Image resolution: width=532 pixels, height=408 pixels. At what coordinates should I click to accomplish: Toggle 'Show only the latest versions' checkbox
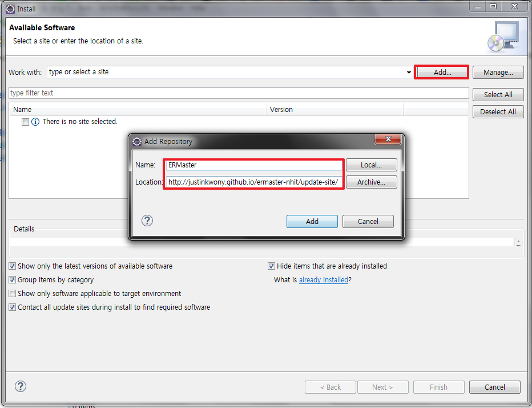(12, 266)
